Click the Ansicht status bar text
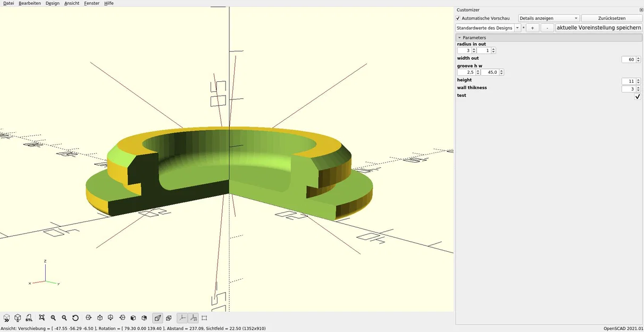Screen dimensions: 644x332 pos(133,328)
